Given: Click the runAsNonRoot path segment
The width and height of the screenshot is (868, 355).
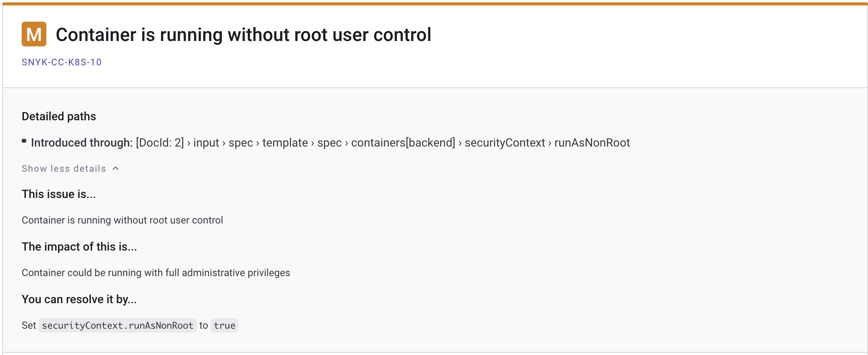Looking at the screenshot, I should point(592,143).
